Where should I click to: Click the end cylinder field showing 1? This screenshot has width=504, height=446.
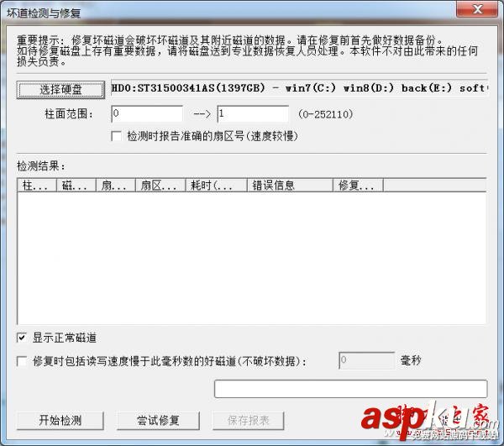[253, 113]
